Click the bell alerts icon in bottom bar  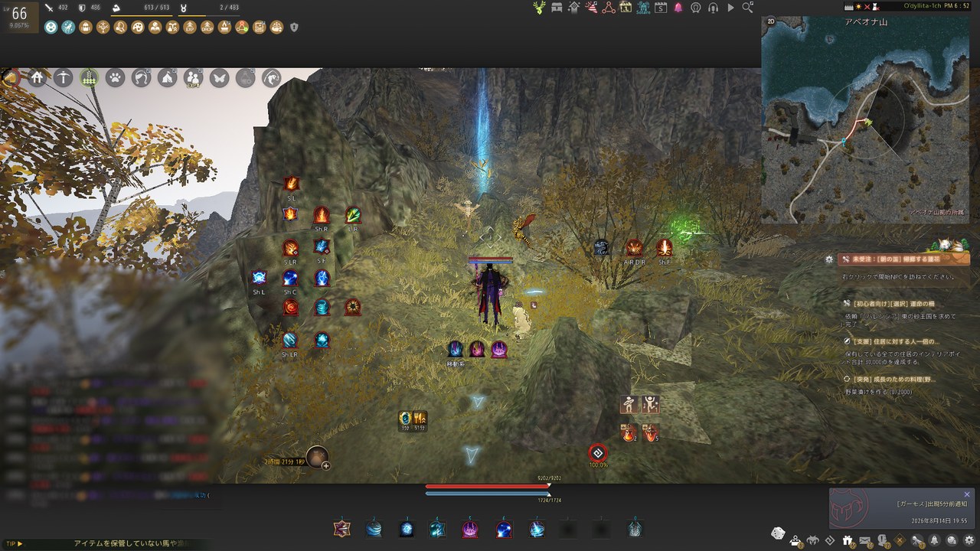pos(934,540)
